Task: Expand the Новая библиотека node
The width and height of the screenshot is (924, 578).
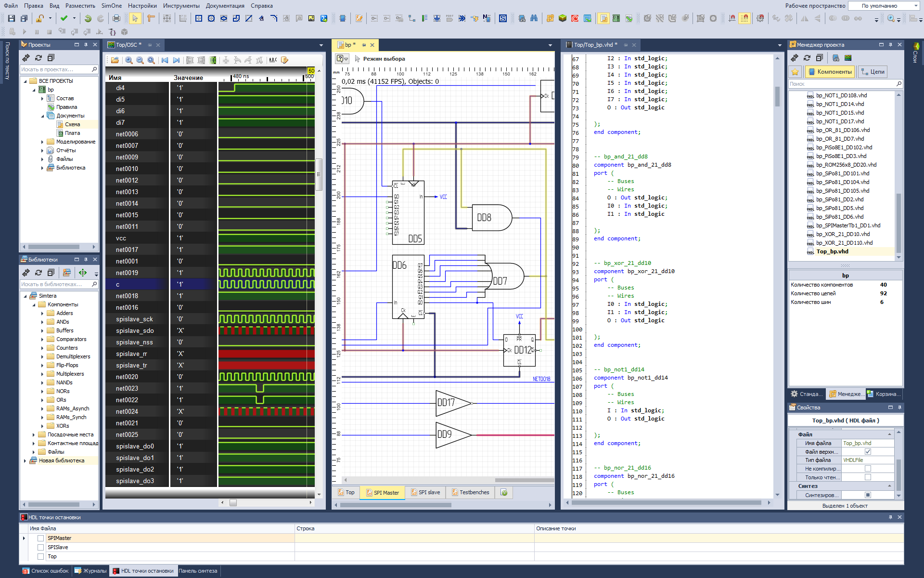Action: click(25, 461)
